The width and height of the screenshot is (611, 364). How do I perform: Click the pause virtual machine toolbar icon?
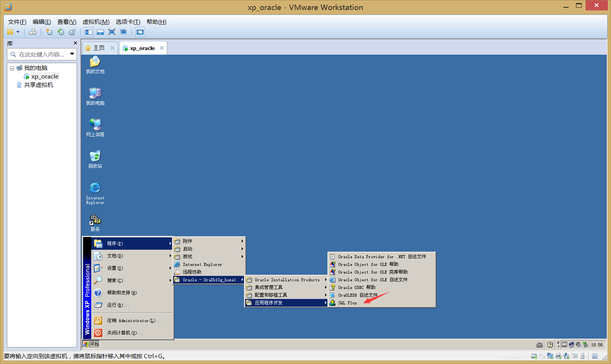click(x=10, y=32)
